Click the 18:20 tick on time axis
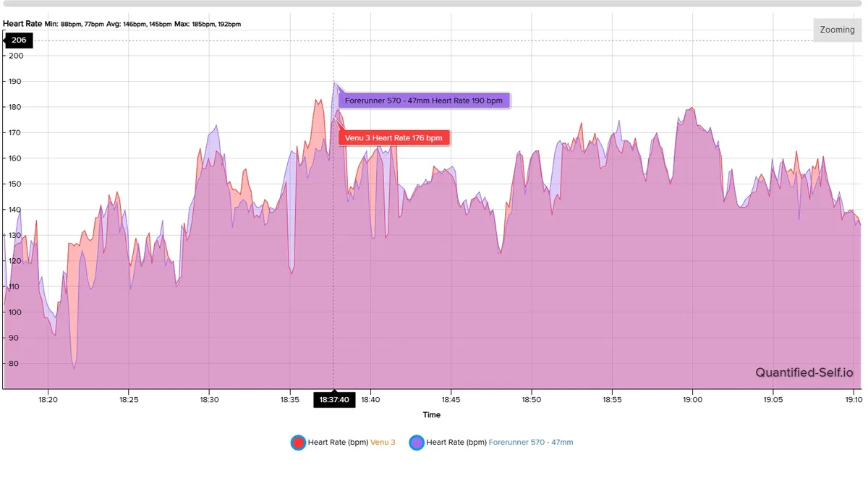Image resolution: width=868 pixels, height=478 pixels. 48,399
